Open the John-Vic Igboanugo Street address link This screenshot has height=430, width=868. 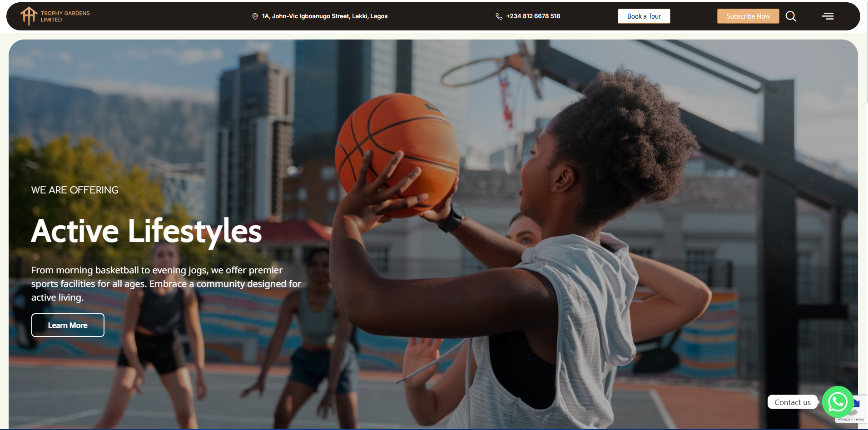click(325, 16)
